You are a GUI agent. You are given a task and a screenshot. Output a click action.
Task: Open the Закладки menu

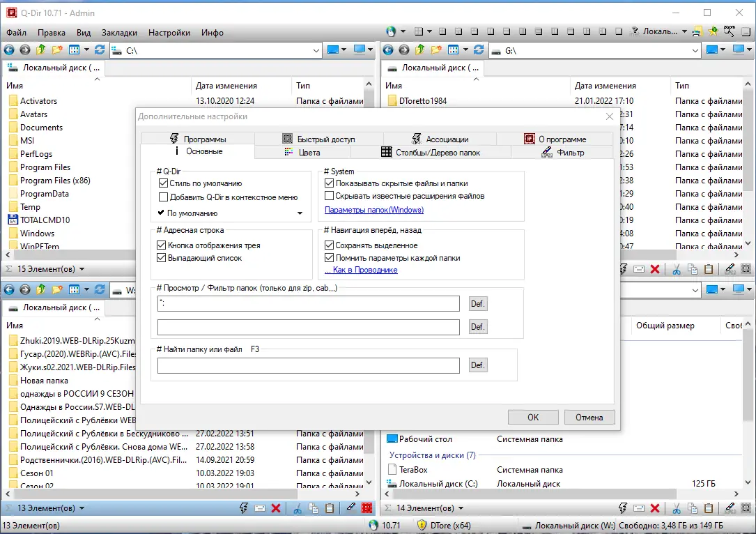[119, 32]
